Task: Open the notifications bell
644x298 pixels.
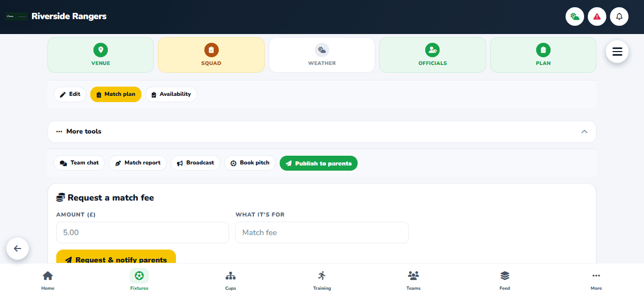Action: tap(619, 16)
